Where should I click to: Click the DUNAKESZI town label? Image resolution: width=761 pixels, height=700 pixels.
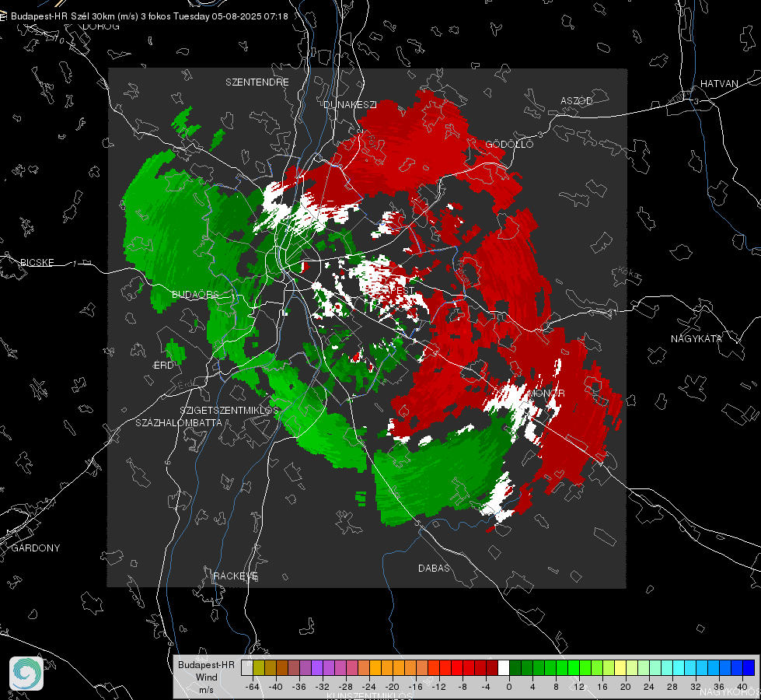pos(350,104)
